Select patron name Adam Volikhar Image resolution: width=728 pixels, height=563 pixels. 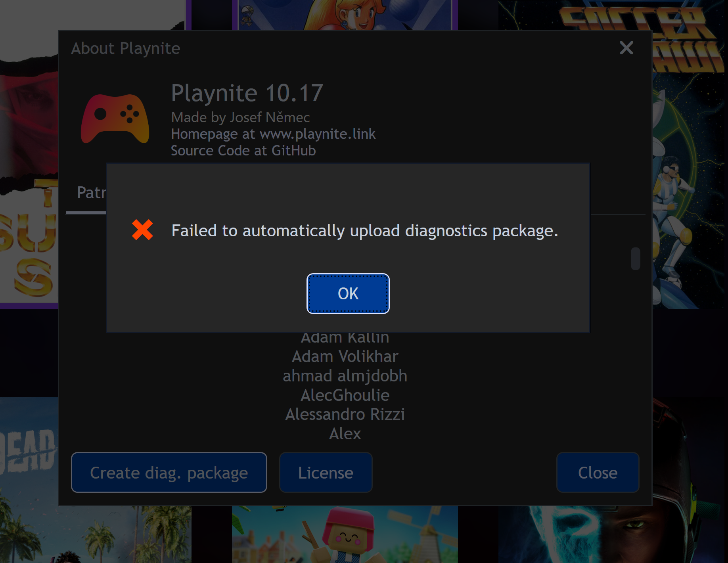[x=345, y=356]
